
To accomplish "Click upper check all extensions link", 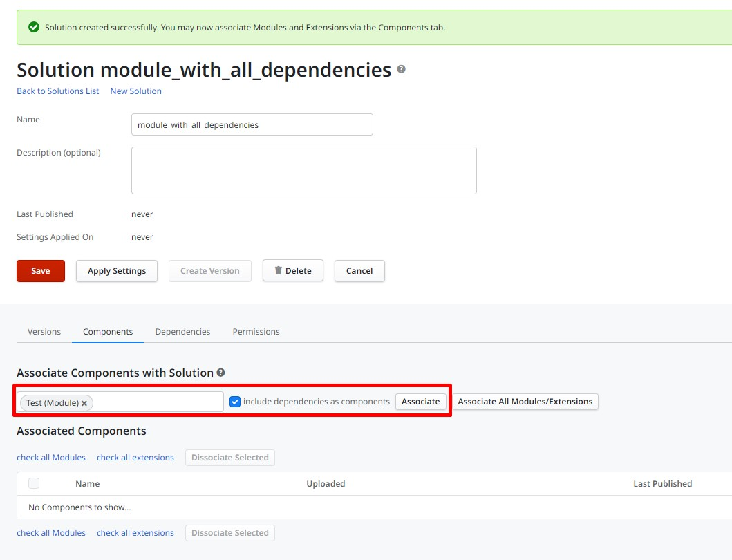I will click(x=135, y=458).
